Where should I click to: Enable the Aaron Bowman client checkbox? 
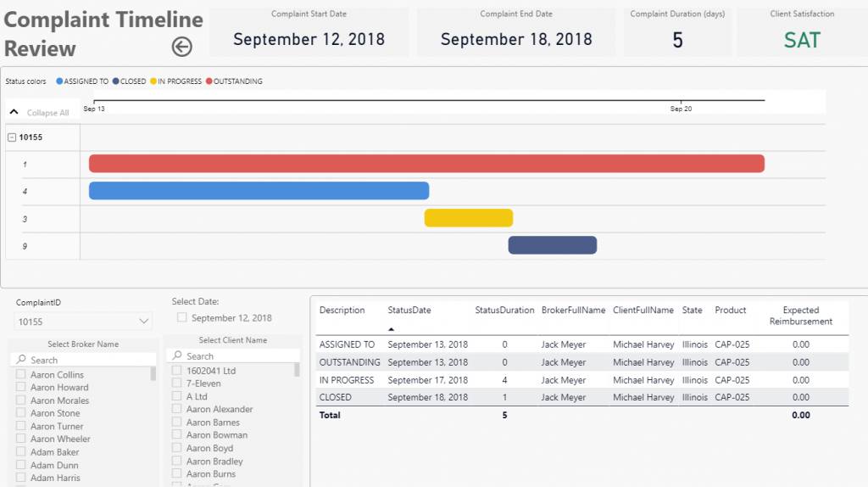click(177, 435)
